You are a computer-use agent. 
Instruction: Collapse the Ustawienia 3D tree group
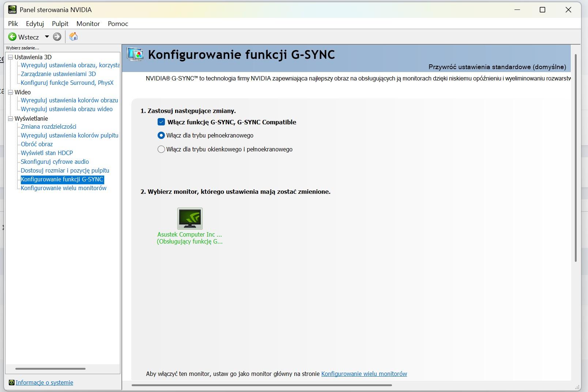11,57
